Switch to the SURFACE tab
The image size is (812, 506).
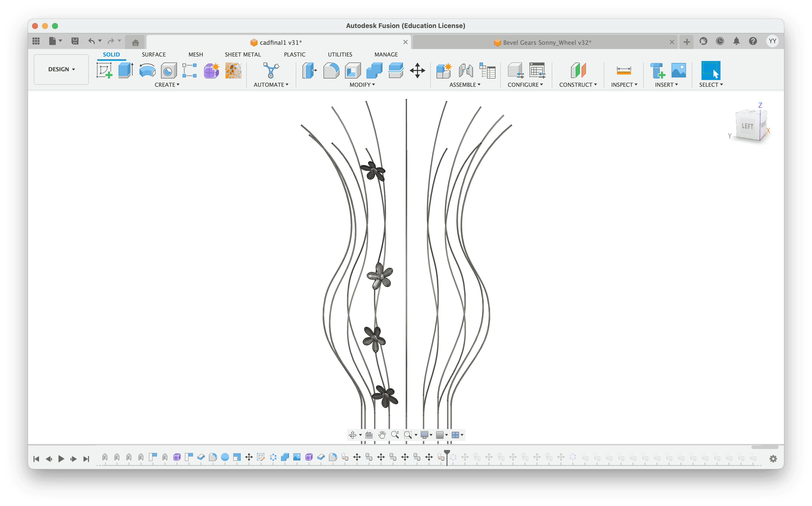coord(153,54)
